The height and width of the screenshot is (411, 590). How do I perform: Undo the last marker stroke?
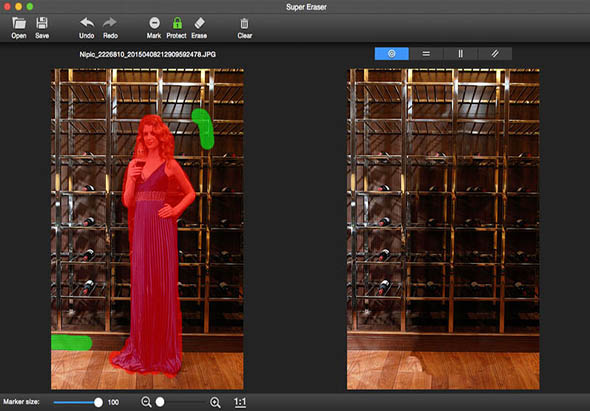pyautogui.click(x=87, y=28)
